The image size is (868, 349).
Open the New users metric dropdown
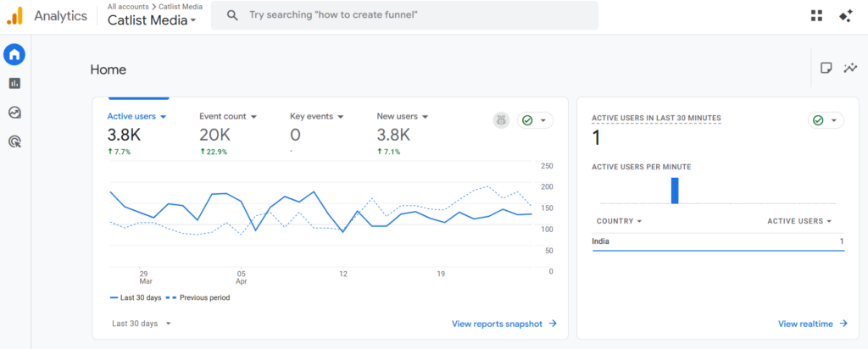point(403,117)
